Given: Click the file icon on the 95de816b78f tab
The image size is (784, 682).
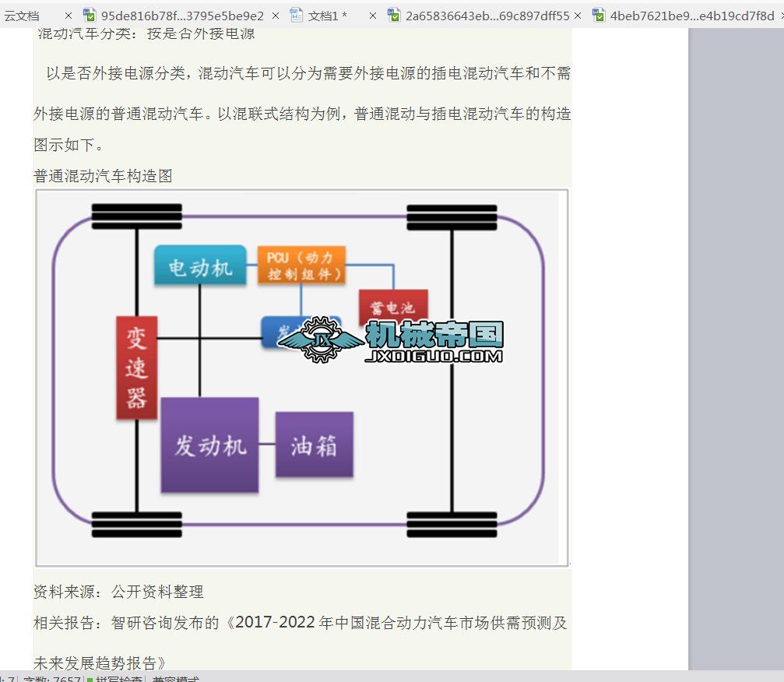Looking at the screenshot, I should [90, 16].
